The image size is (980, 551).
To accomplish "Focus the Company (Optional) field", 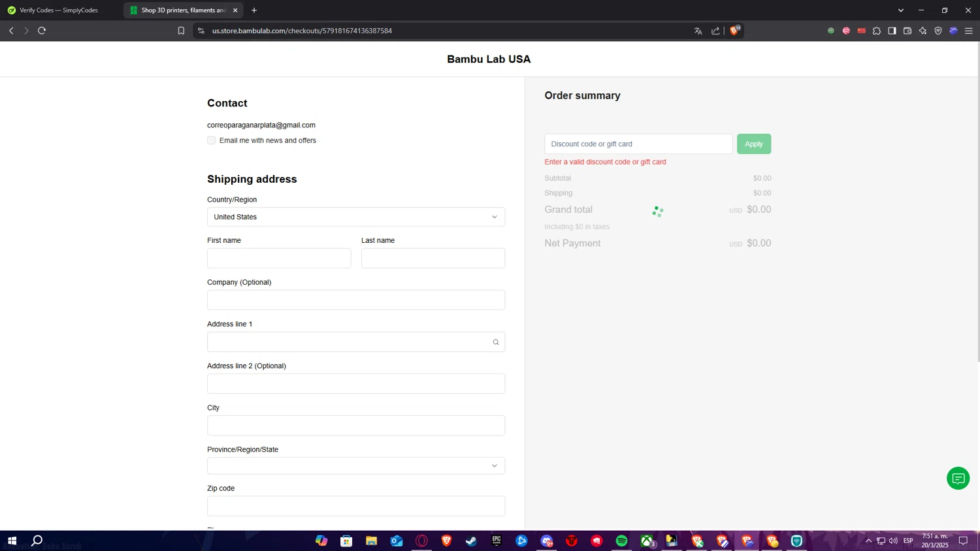I will (x=356, y=300).
